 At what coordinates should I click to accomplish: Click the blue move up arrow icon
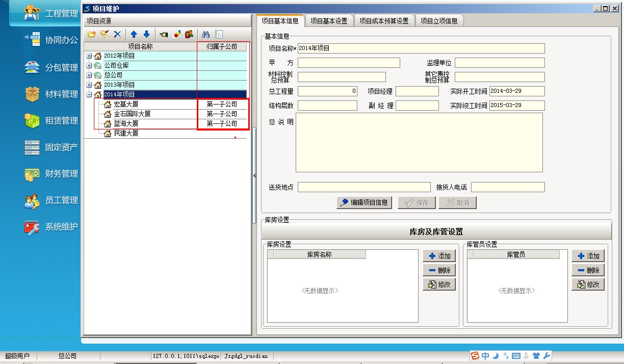pyautogui.click(x=134, y=34)
